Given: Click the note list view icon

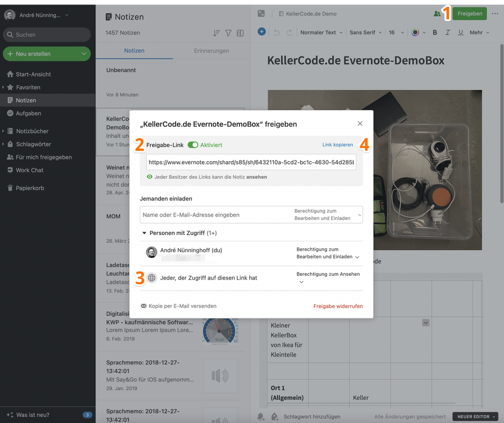Looking at the screenshot, I should point(240,33).
